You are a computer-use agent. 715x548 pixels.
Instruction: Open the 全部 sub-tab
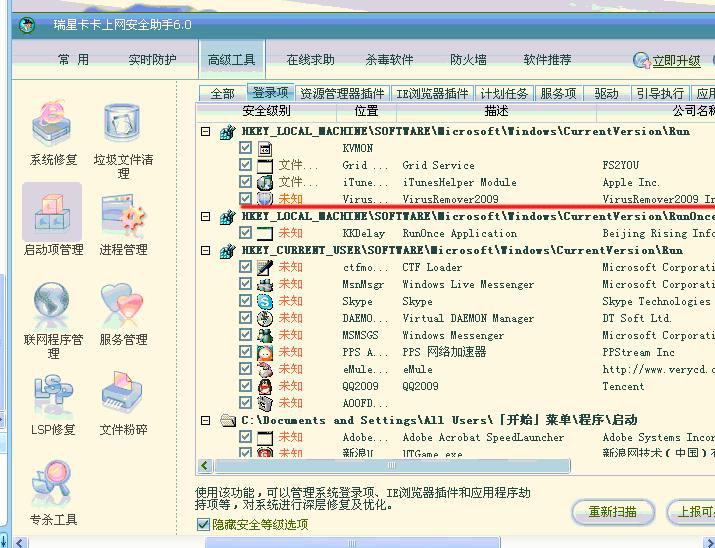point(223,93)
